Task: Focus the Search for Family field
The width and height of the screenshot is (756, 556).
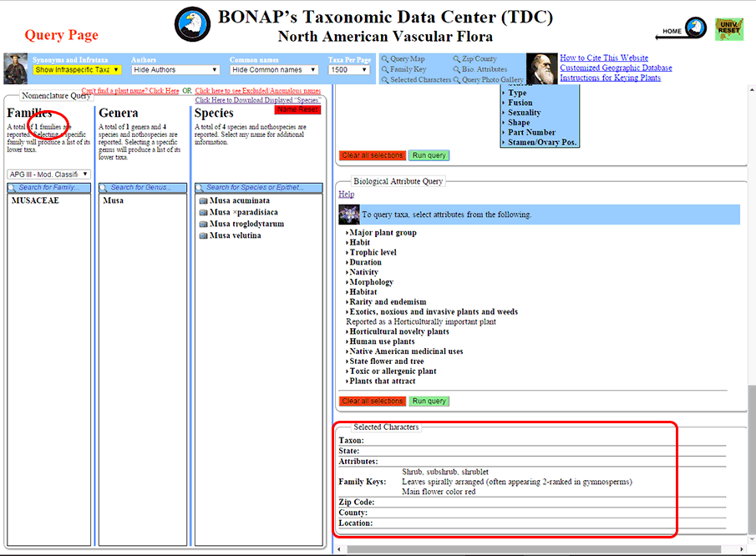Action: click(49, 188)
